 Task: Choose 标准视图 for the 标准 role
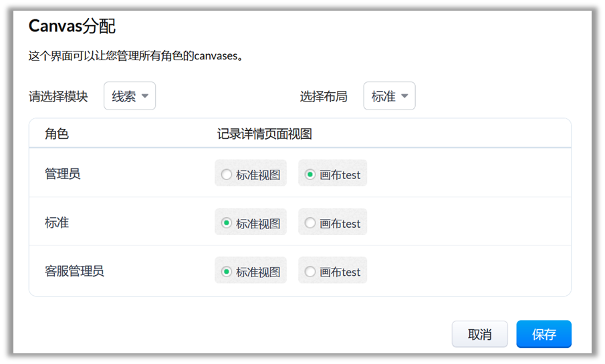[227, 223]
